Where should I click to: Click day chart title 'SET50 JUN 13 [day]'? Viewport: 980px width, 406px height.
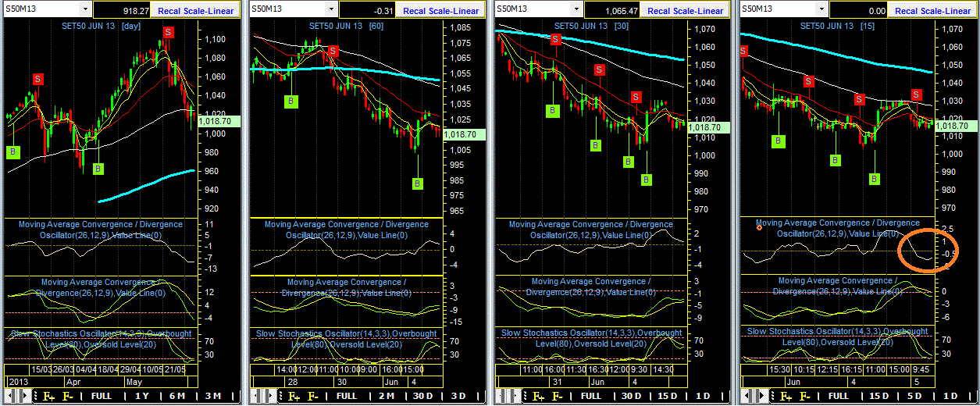102,26
